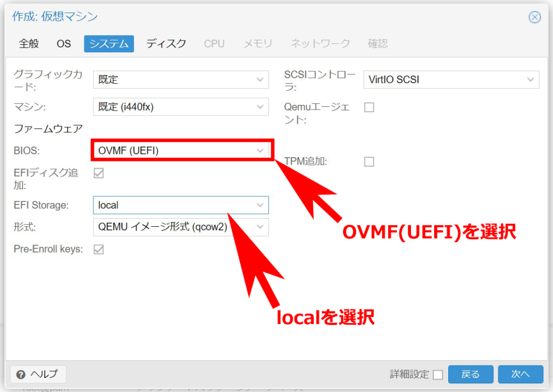
Task: Toggle the Pre-Enroll keys checkbox
Action: [x=99, y=249]
